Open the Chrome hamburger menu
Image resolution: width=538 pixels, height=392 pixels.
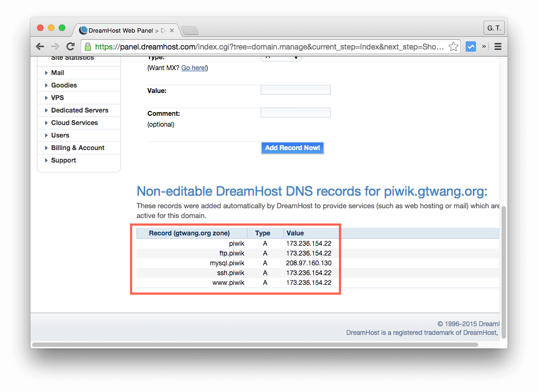point(497,47)
